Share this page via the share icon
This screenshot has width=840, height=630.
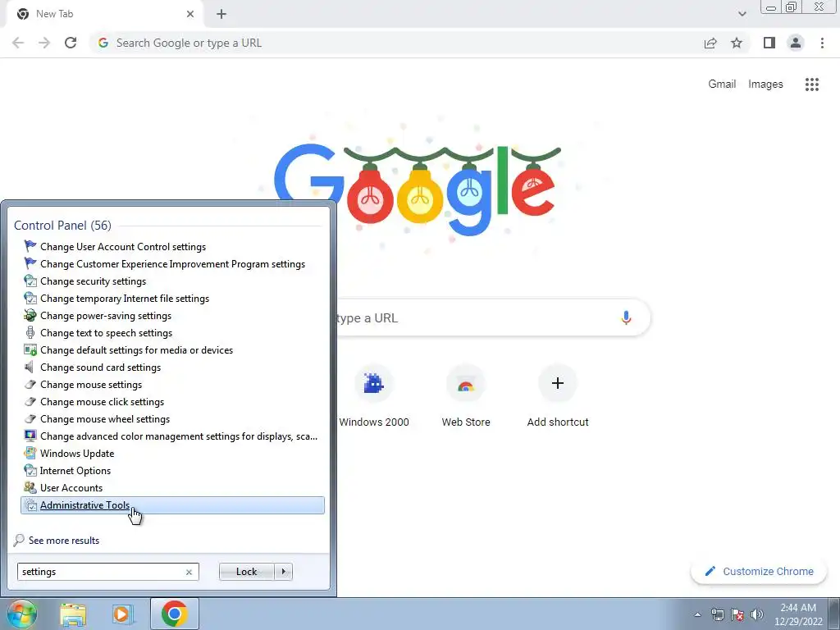click(x=710, y=43)
